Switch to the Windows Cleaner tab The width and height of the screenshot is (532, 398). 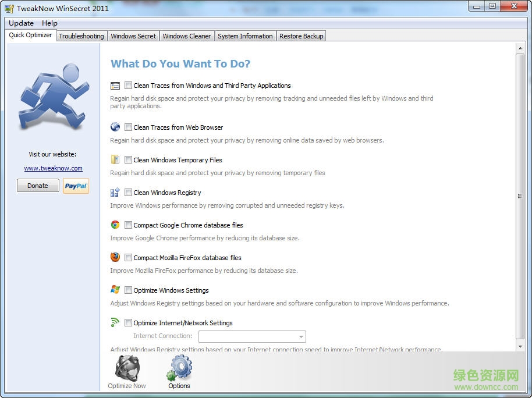(187, 35)
